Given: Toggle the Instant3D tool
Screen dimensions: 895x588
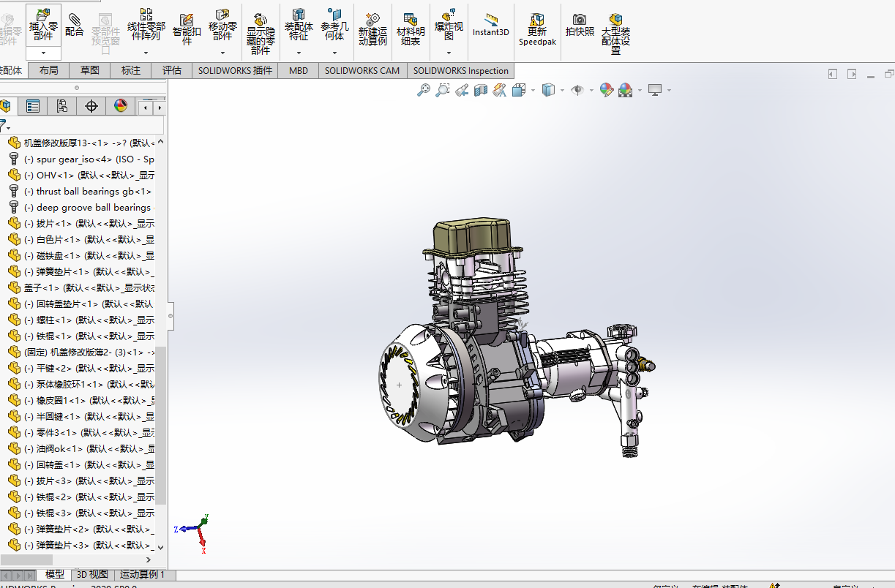Looking at the screenshot, I should tap(491, 24).
